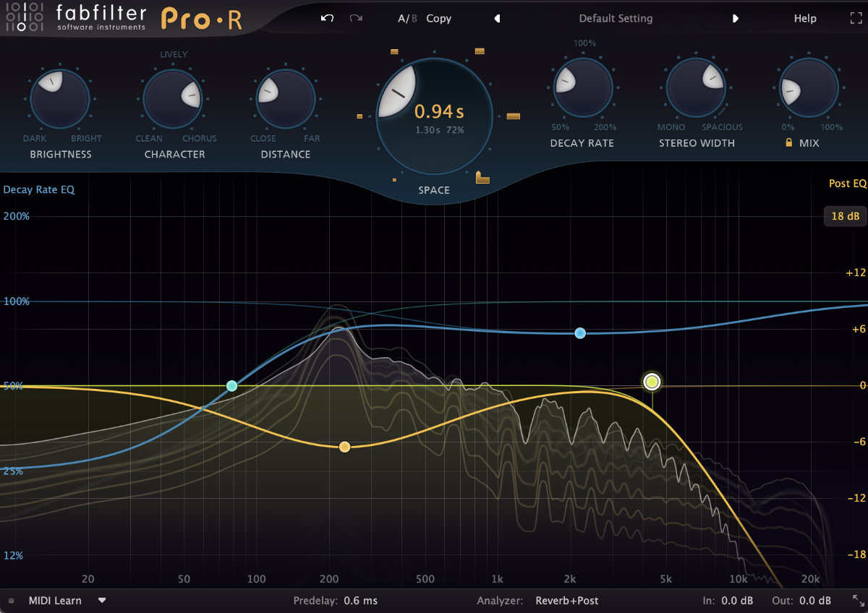
Task: Select the yellow Post EQ band near 200 Hz
Action: (x=345, y=447)
